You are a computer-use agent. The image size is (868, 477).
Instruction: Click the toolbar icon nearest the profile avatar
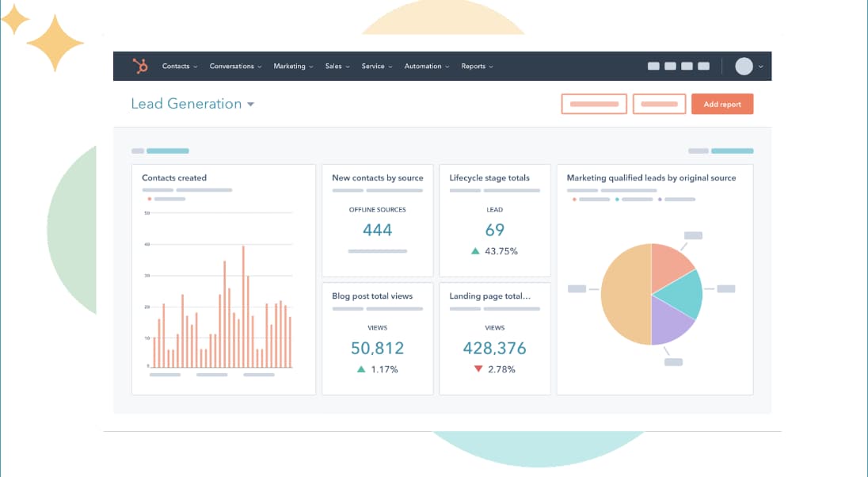click(x=702, y=67)
